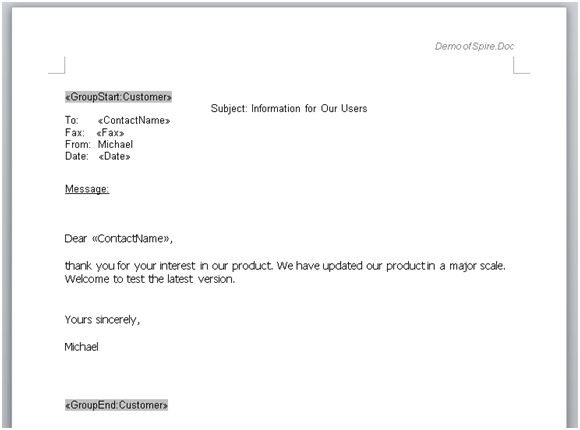Click the Fax merge field
This screenshot has width=580, height=430.
pyautogui.click(x=110, y=133)
